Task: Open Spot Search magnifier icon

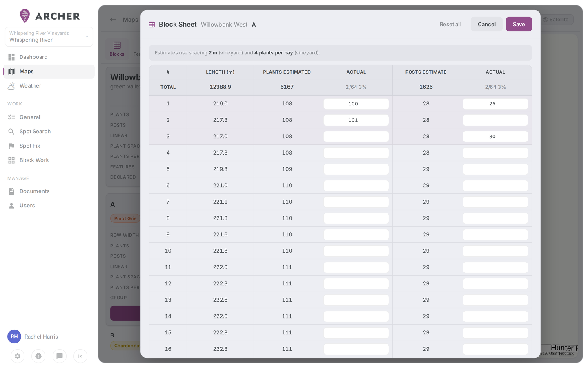Action: coord(11,132)
